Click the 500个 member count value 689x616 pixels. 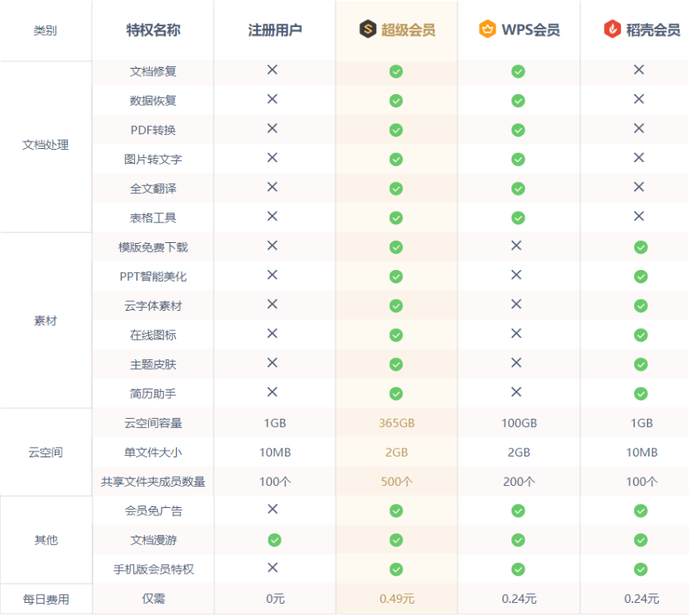point(397,482)
